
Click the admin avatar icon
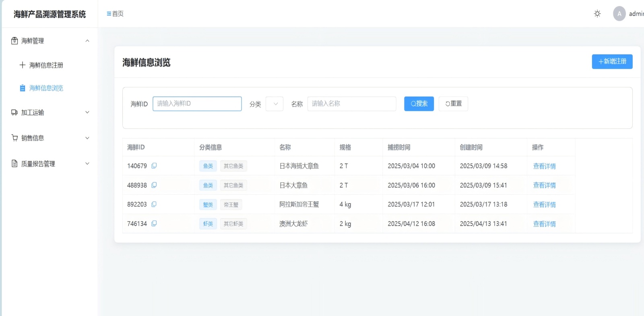pyautogui.click(x=619, y=14)
